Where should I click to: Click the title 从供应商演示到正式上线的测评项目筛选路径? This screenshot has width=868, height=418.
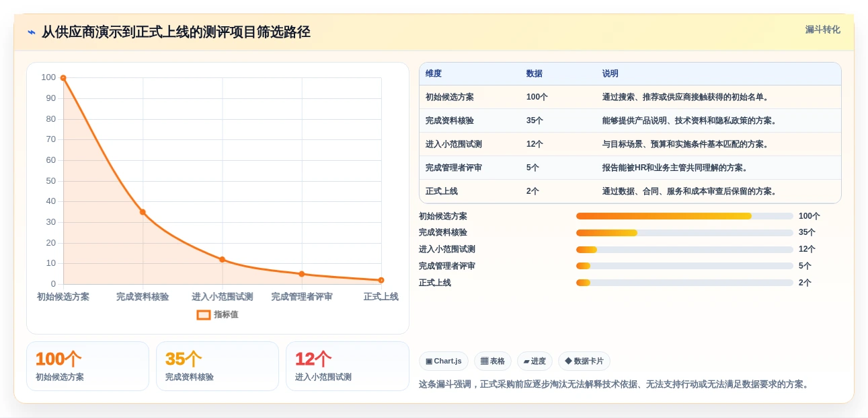[176, 32]
